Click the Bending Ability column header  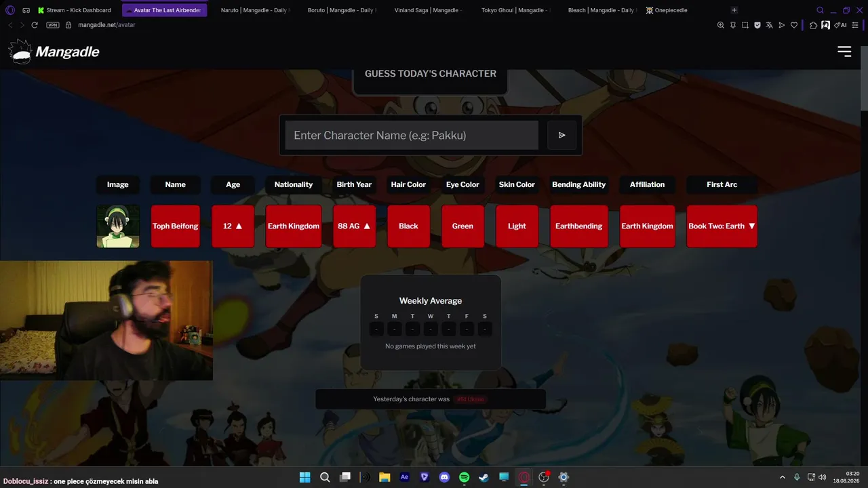579,184
